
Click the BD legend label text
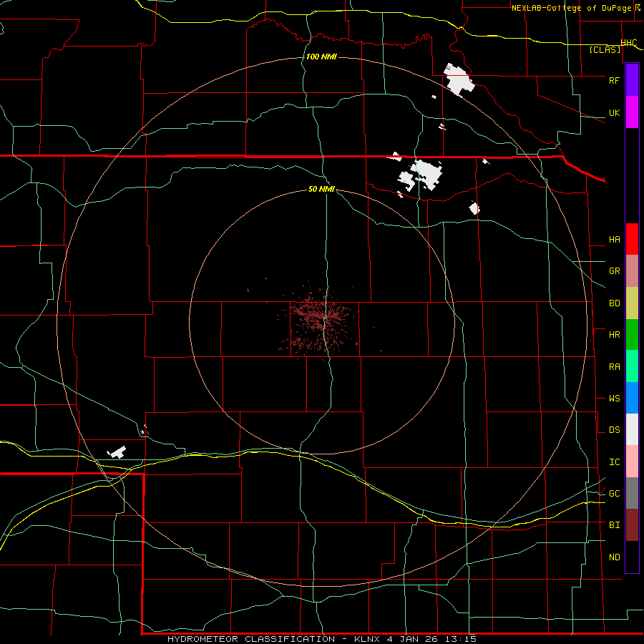[x=614, y=303]
